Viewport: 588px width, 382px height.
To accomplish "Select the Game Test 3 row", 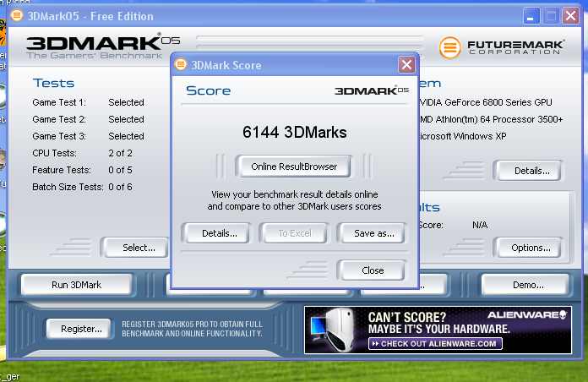I will [x=88, y=136].
